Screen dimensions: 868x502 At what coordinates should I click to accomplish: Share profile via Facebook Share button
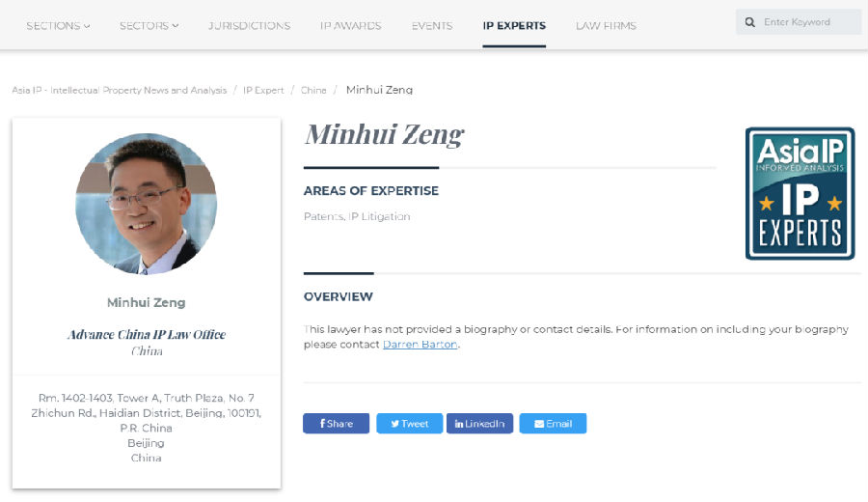(336, 423)
